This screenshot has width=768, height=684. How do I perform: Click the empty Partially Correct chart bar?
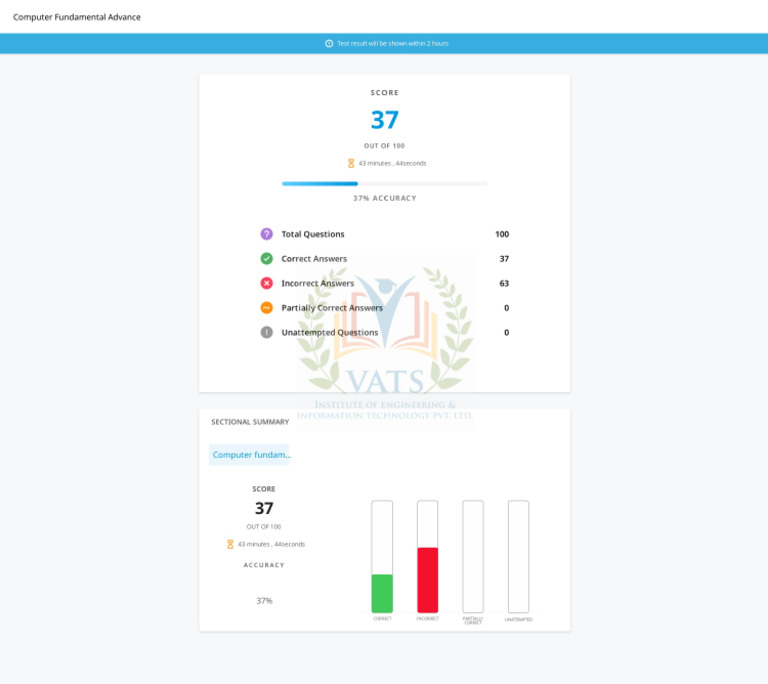(473, 557)
